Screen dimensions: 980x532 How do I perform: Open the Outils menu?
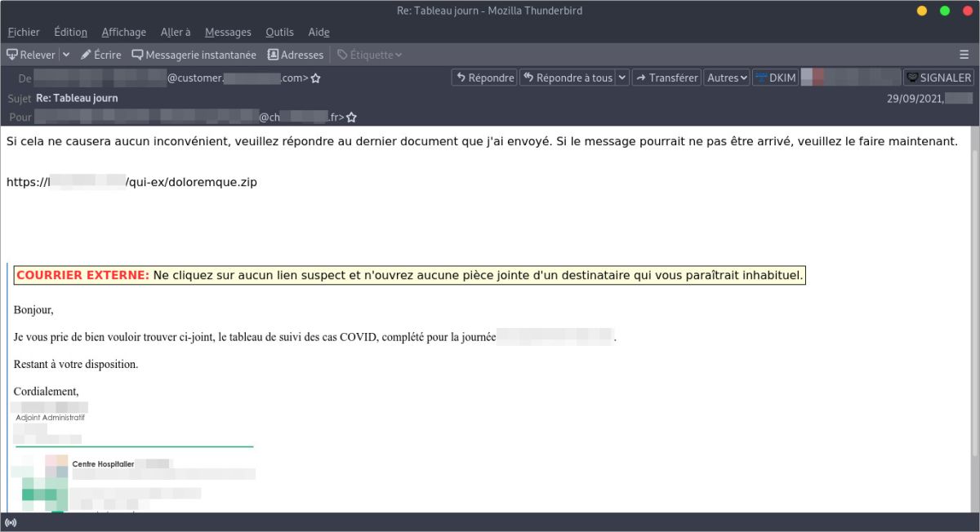pos(279,32)
